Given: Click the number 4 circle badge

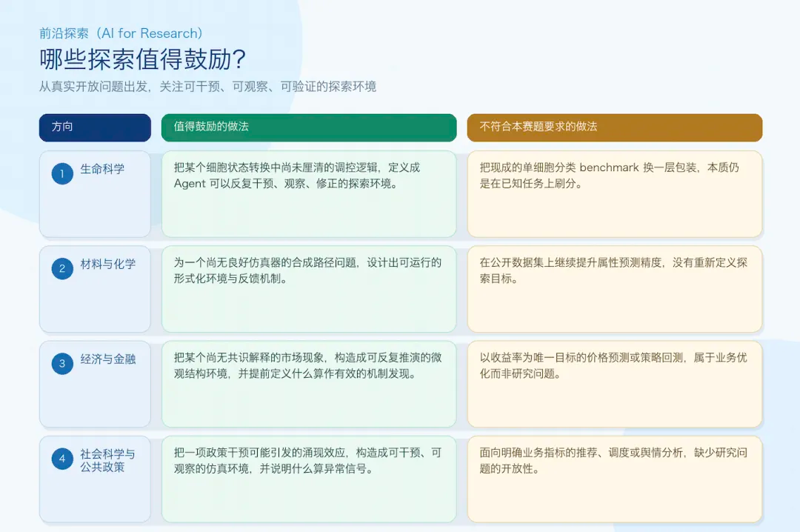Looking at the screenshot, I should [62, 459].
